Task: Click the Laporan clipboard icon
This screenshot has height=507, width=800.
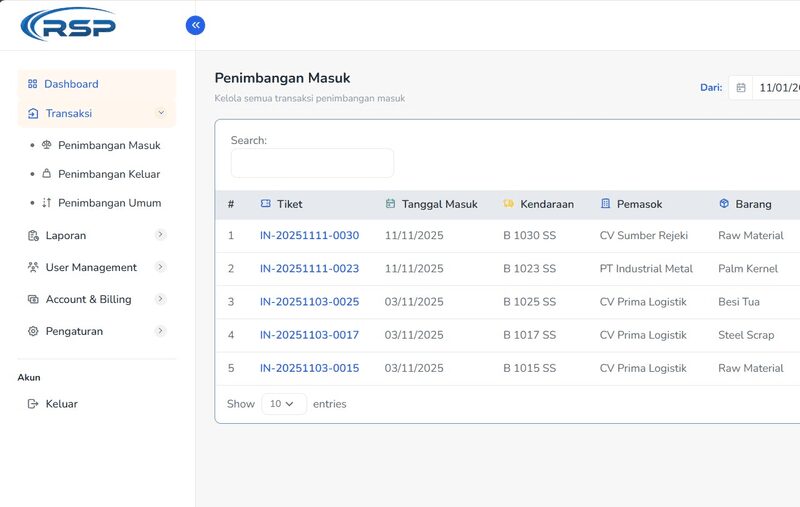Action: click(x=33, y=235)
